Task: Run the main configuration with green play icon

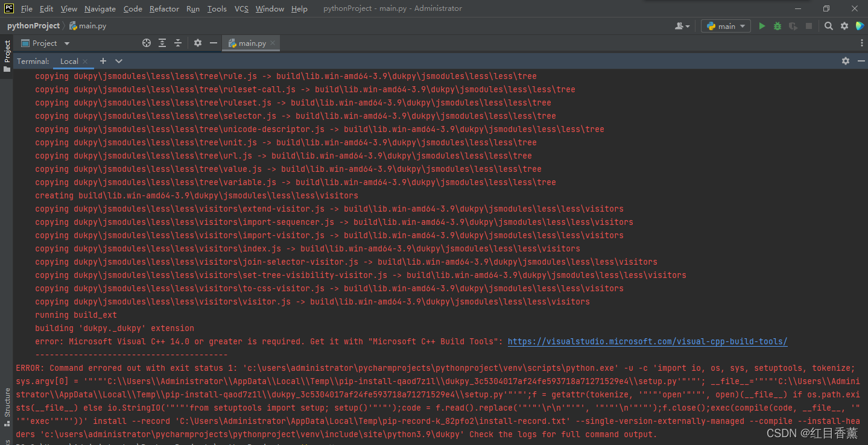Action: [762, 26]
